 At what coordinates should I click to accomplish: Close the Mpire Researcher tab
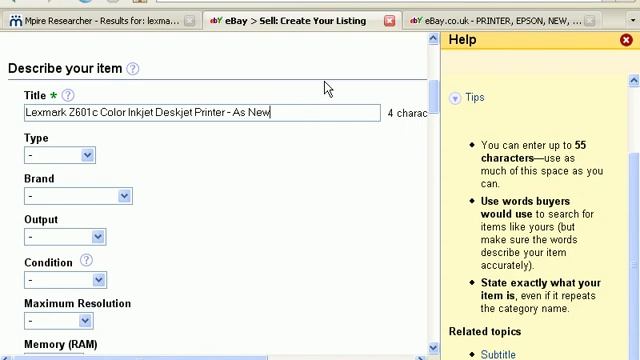click(x=189, y=21)
